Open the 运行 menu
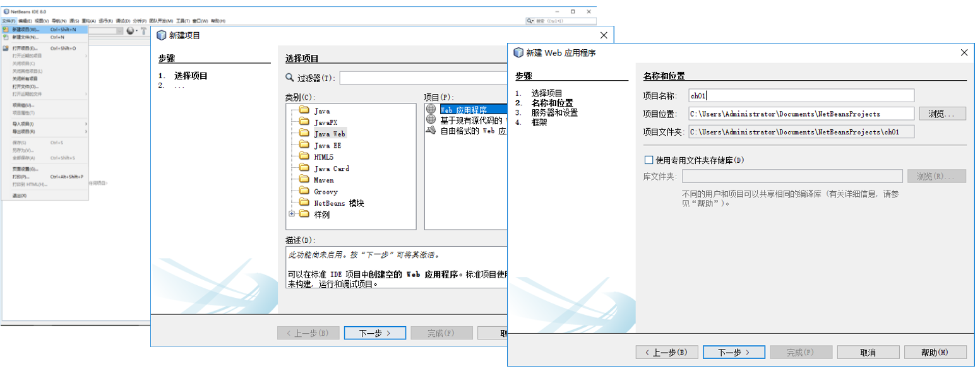Viewport: 980px width, 371px height. tap(107, 21)
